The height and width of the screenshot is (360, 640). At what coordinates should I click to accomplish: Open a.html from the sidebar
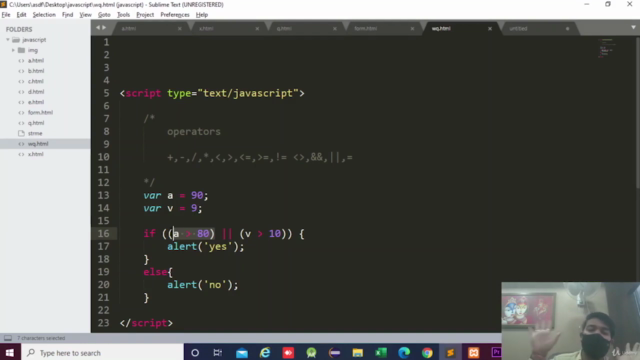pyautogui.click(x=36, y=60)
